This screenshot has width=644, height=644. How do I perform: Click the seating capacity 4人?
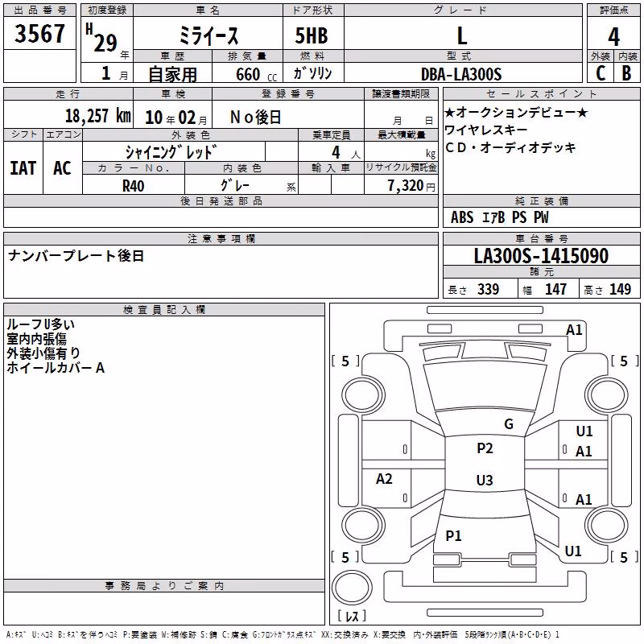pos(346,152)
